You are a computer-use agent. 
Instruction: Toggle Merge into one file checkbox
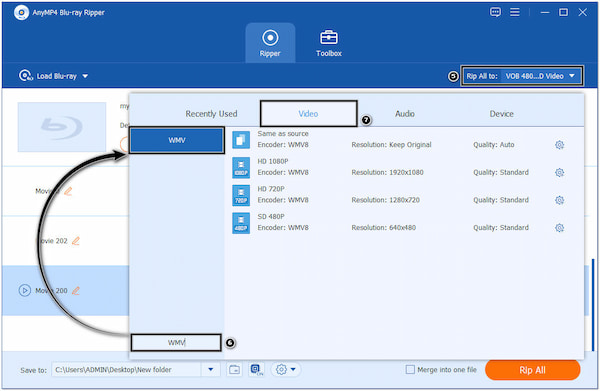pyautogui.click(x=410, y=369)
